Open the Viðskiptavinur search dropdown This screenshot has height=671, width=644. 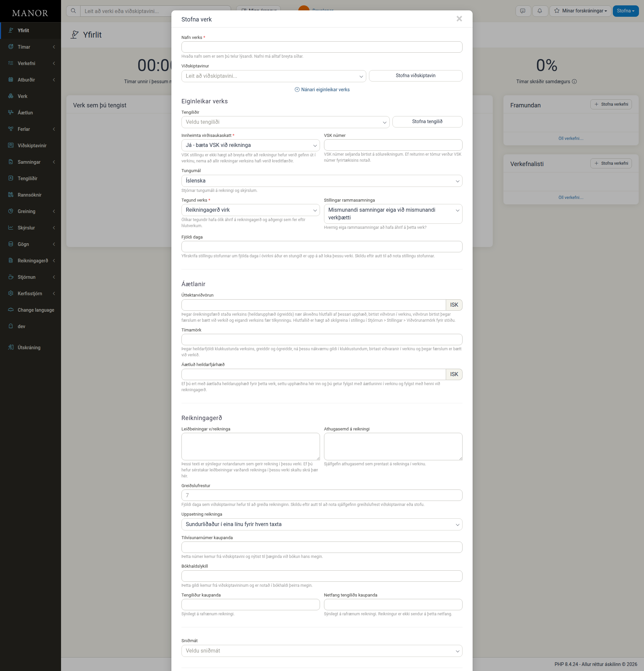point(273,76)
